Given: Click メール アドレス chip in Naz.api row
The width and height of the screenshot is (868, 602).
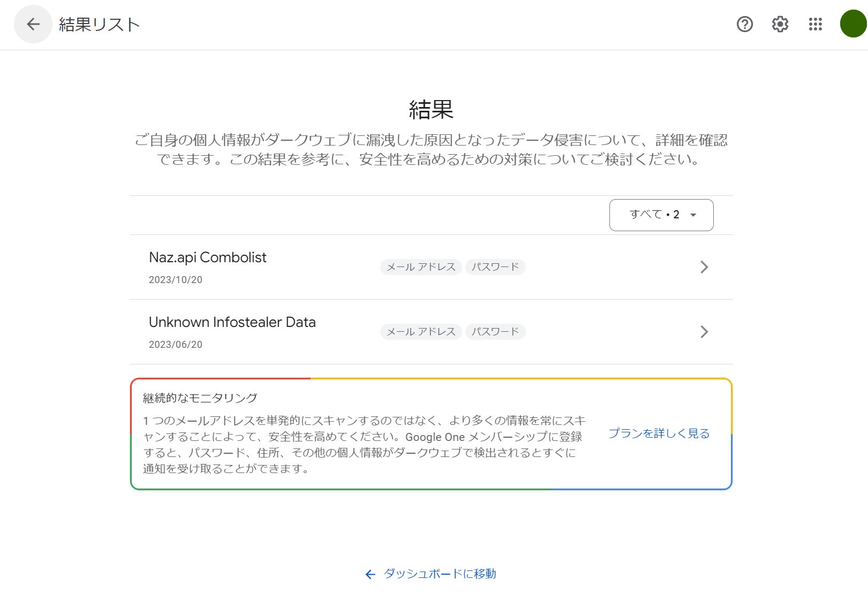Looking at the screenshot, I should [x=421, y=267].
